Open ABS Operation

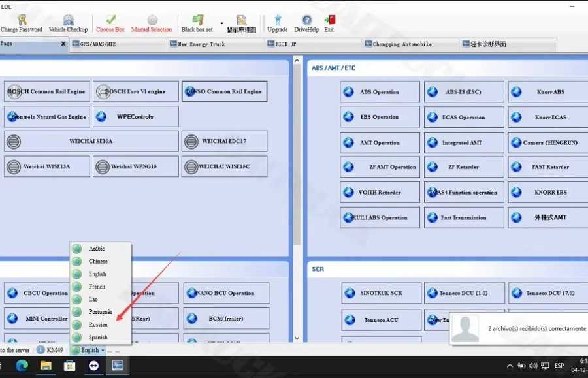[x=380, y=92]
